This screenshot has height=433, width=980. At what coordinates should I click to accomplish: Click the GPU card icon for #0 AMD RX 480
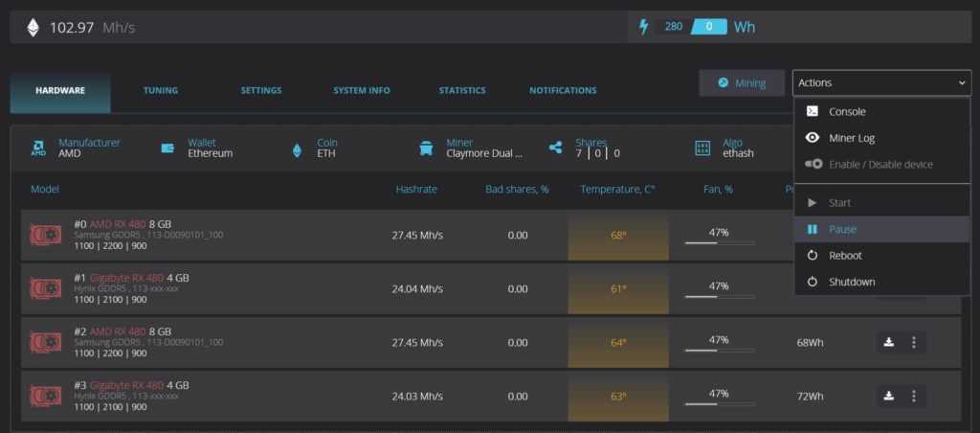point(45,235)
